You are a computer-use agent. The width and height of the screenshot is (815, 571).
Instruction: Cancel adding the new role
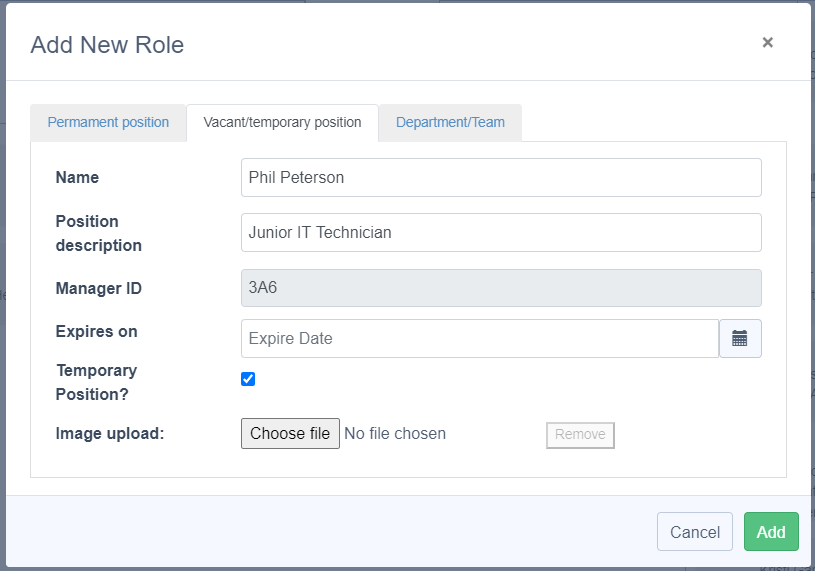click(694, 532)
